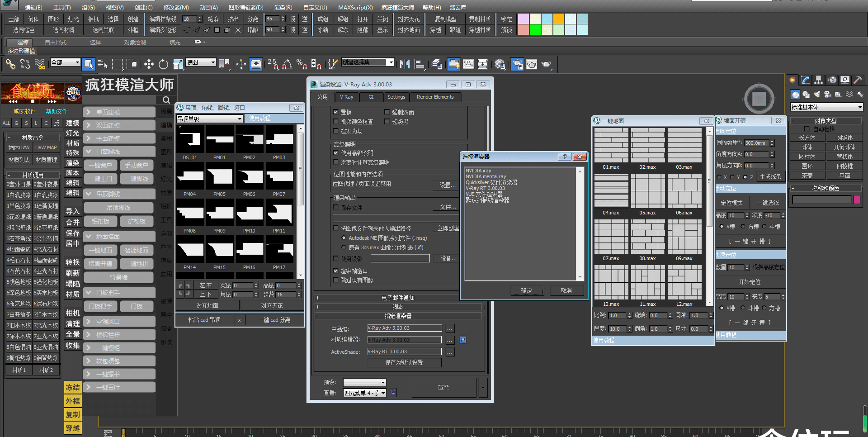Enable the 视频颜色检查 checkbox
This screenshot has height=437, width=868.
pyautogui.click(x=335, y=121)
